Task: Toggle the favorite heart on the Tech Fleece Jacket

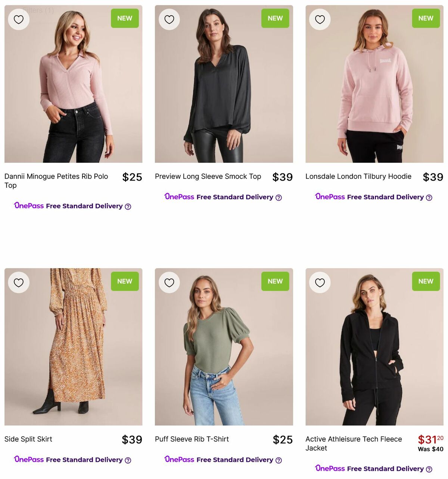Action: pyautogui.click(x=320, y=282)
